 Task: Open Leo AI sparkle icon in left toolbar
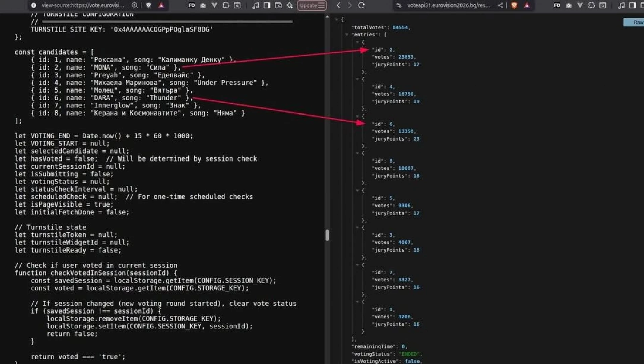point(289,5)
